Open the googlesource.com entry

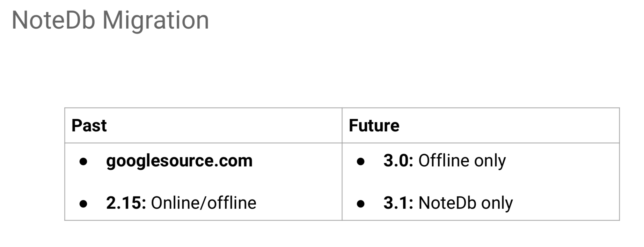click(x=179, y=161)
